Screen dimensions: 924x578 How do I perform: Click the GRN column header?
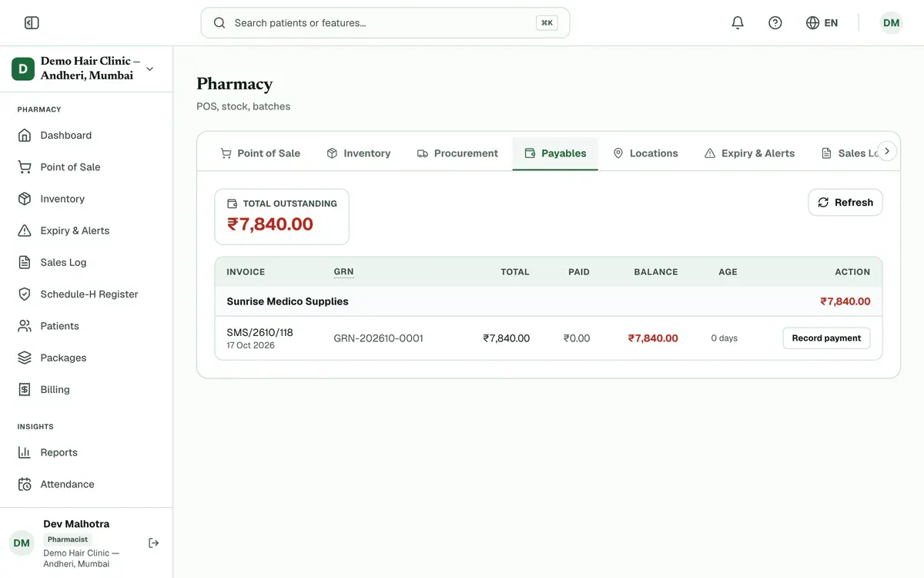click(x=343, y=272)
